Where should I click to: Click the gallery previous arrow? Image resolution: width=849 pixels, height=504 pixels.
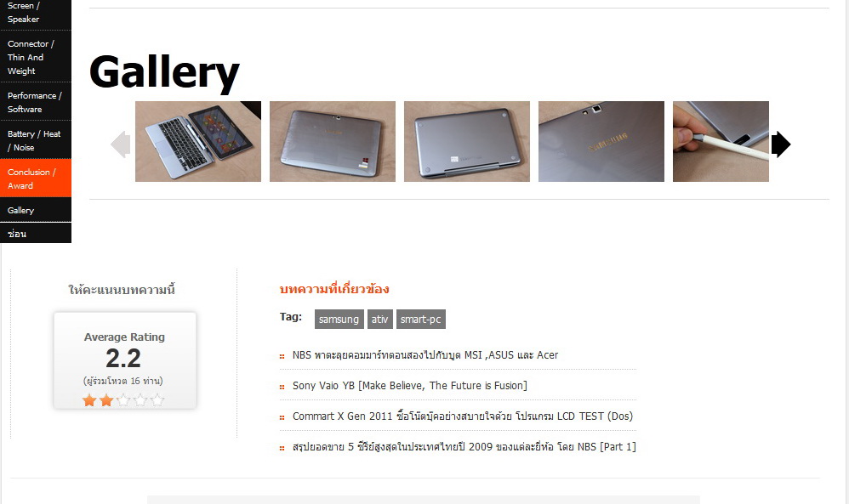pyautogui.click(x=121, y=144)
